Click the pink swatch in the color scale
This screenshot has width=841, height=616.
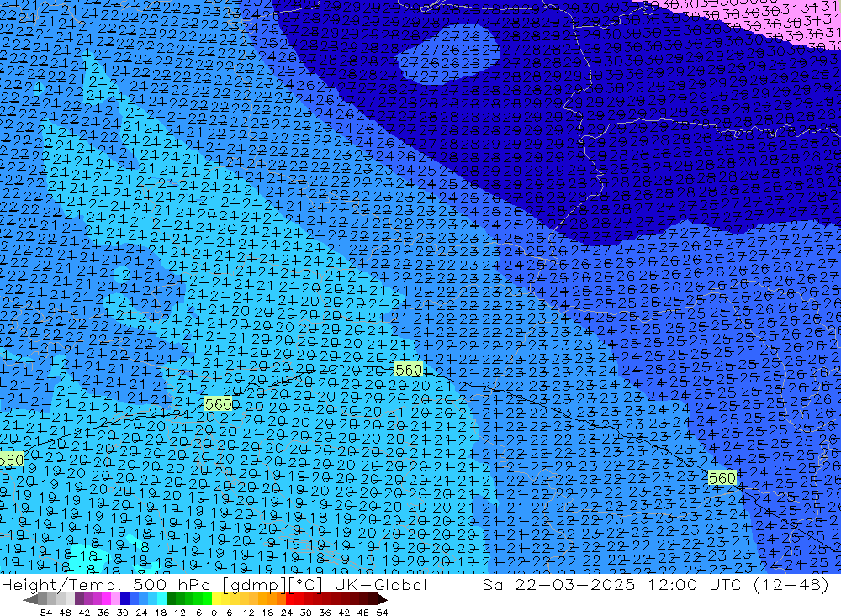(x=115, y=598)
